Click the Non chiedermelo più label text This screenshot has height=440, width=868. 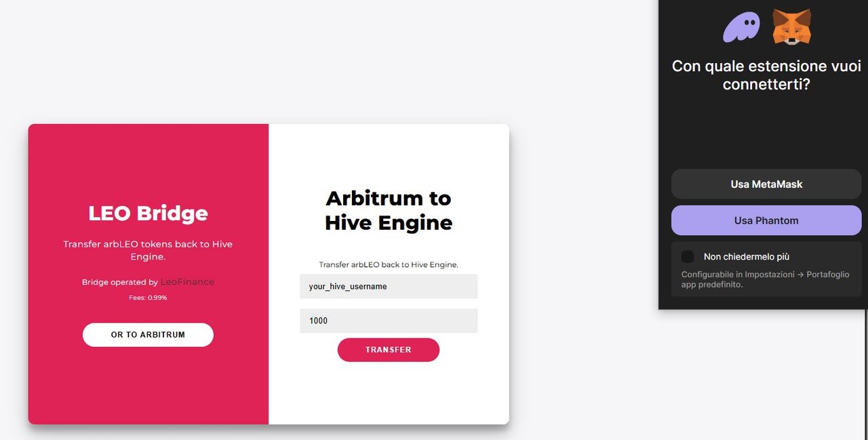coord(747,257)
